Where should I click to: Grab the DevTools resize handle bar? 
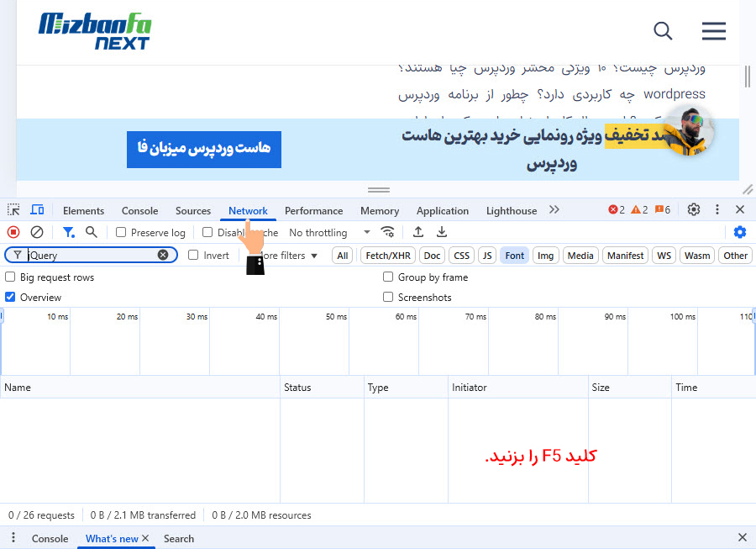379,190
